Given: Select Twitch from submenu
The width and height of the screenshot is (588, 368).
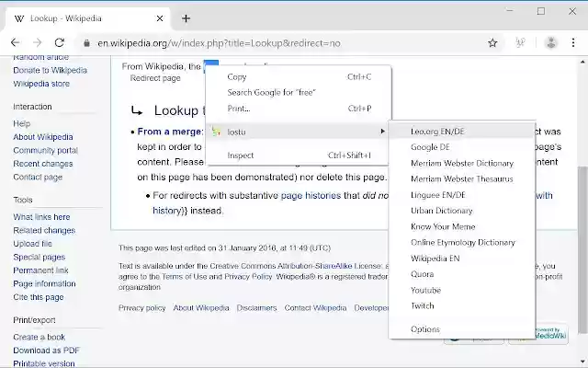Looking at the screenshot, I should (462, 306).
